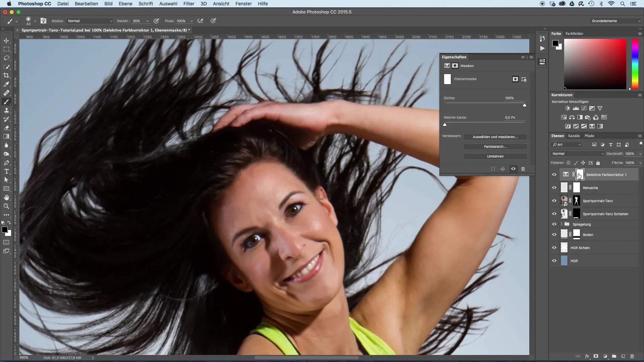Hide the HGR Schein layer
Viewport: 644px width, 362px height.
pyautogui.click(x=554, y=248)
